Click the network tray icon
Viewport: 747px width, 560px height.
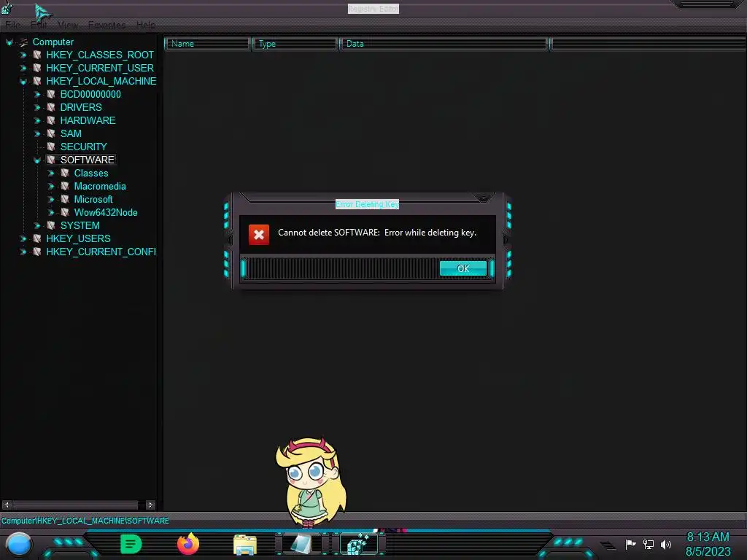tap(649, 544)
